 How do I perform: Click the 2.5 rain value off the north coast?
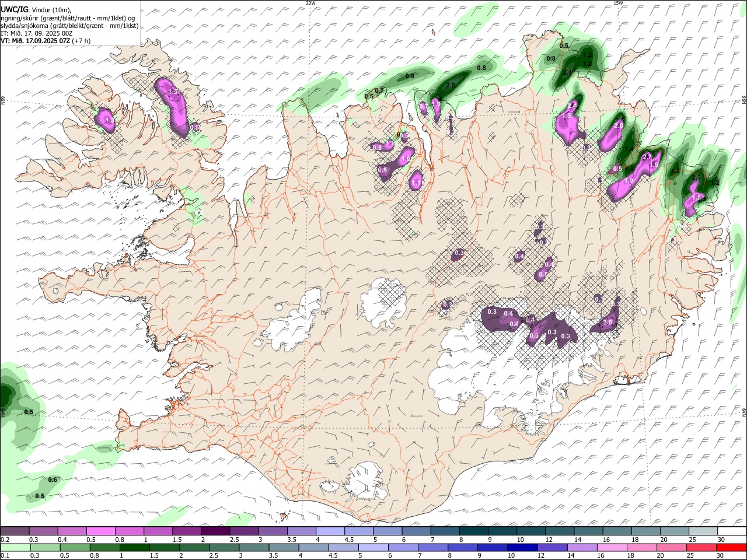[x=451, y=85]
